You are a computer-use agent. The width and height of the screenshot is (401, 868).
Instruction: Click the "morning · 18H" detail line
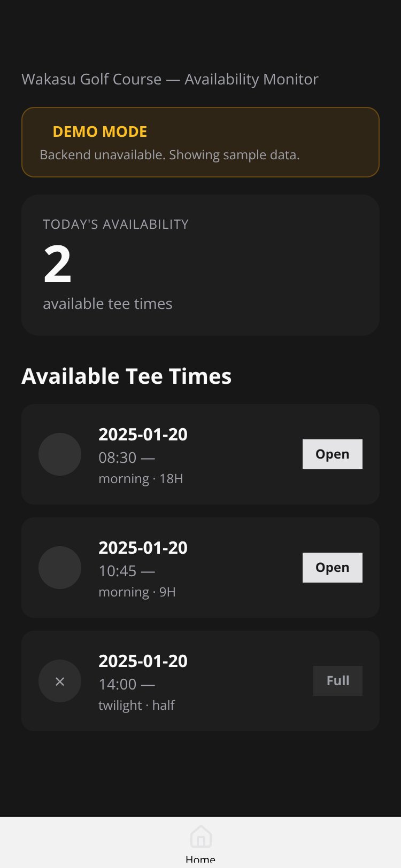141,479
